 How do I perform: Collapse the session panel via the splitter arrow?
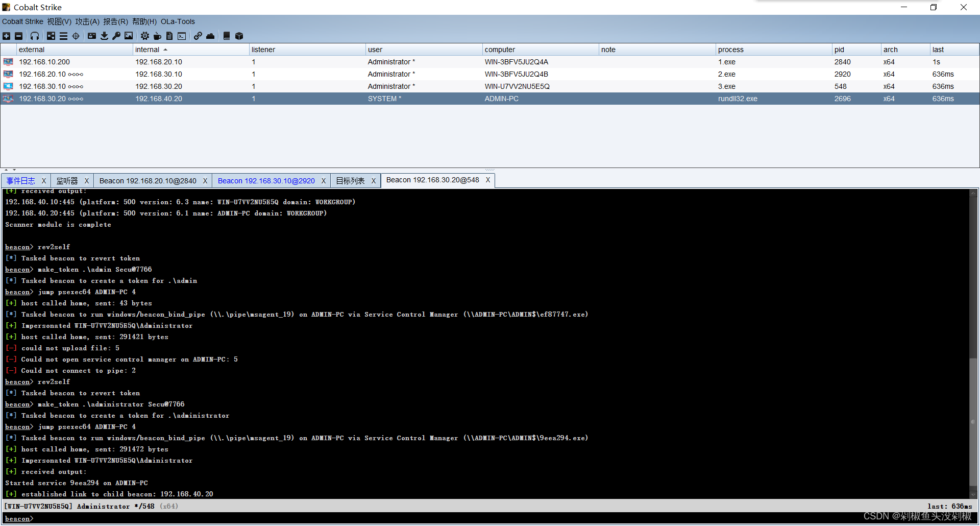point(6,170)
